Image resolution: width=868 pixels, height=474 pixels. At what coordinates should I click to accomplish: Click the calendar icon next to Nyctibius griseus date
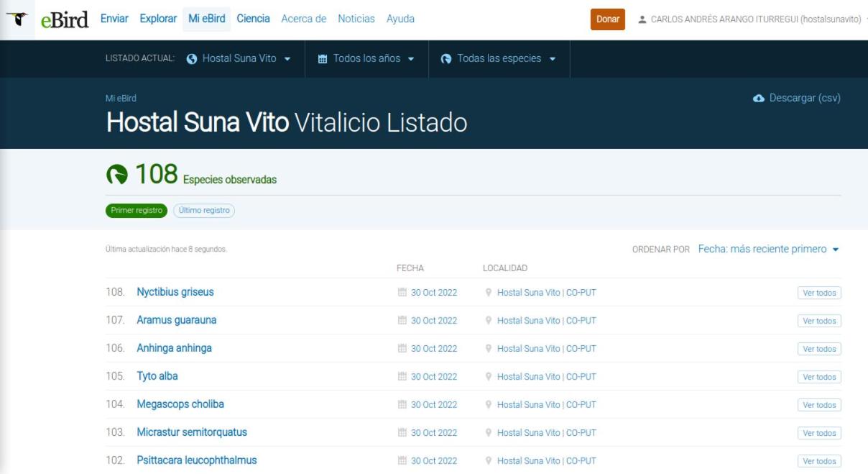point(402,293)
